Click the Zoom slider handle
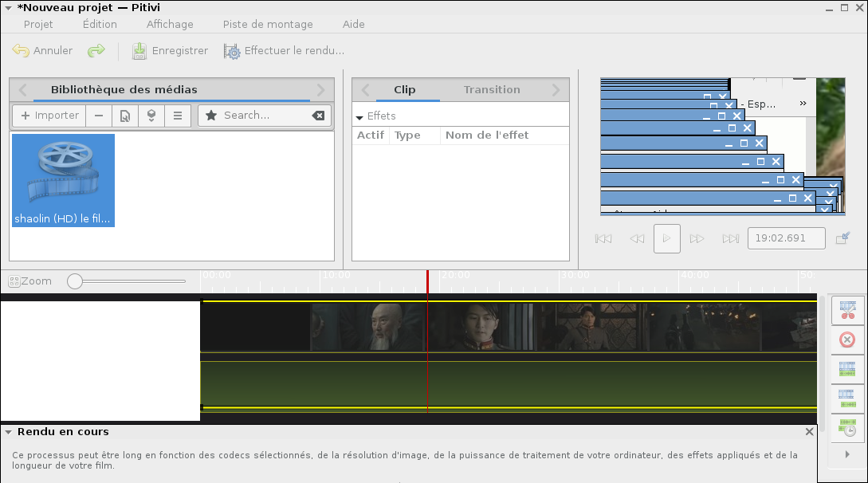The image size is (868, 483). point(75,281)
